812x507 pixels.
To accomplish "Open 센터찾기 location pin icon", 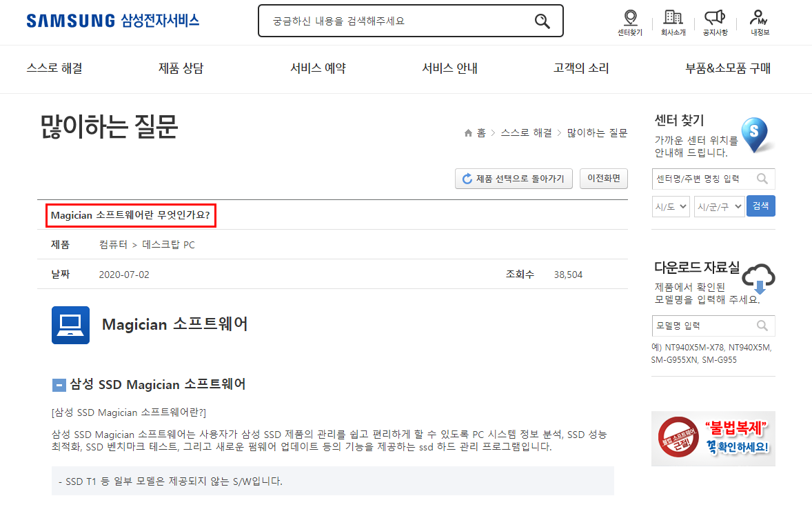I will 630,18.
